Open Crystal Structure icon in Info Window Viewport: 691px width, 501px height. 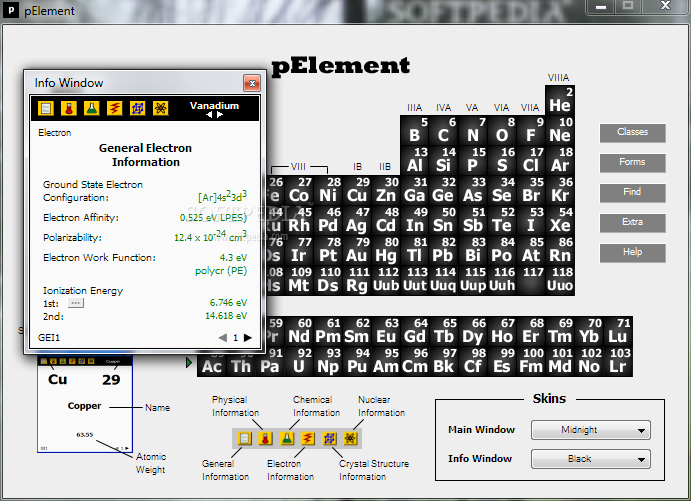coord(137,108)
